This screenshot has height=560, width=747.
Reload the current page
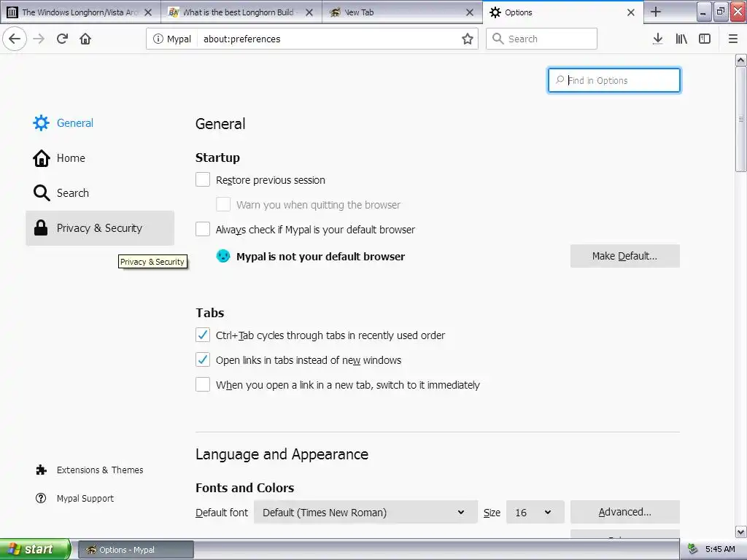click(x=62, y=39)
